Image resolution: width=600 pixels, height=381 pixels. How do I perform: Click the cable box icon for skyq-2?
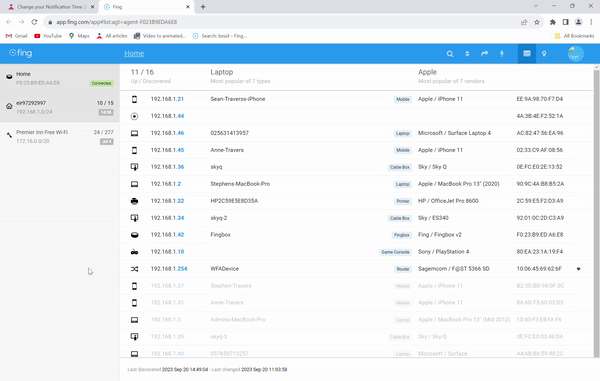point(134,218)
